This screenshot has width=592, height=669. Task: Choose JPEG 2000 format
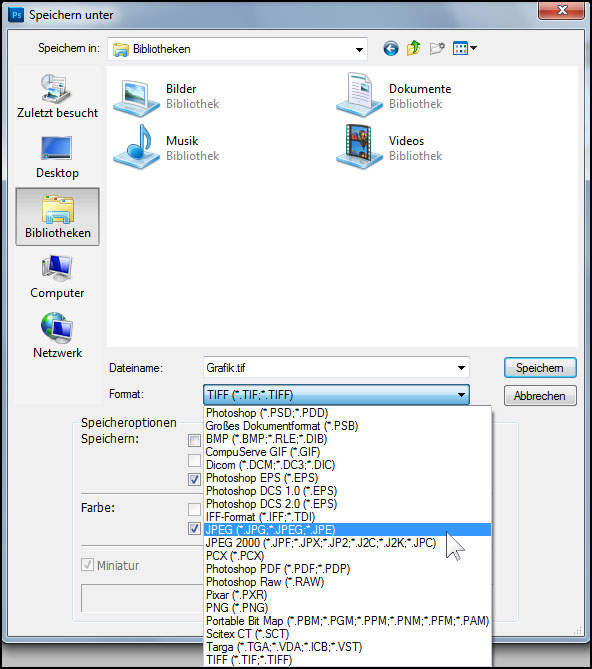(347, 543)
